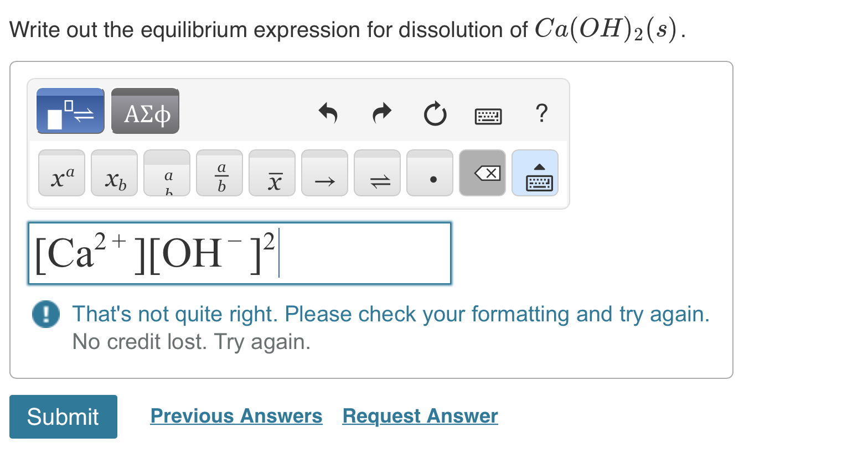Select the equation templates palette button
868x453 pixels.
click(70, 111)
